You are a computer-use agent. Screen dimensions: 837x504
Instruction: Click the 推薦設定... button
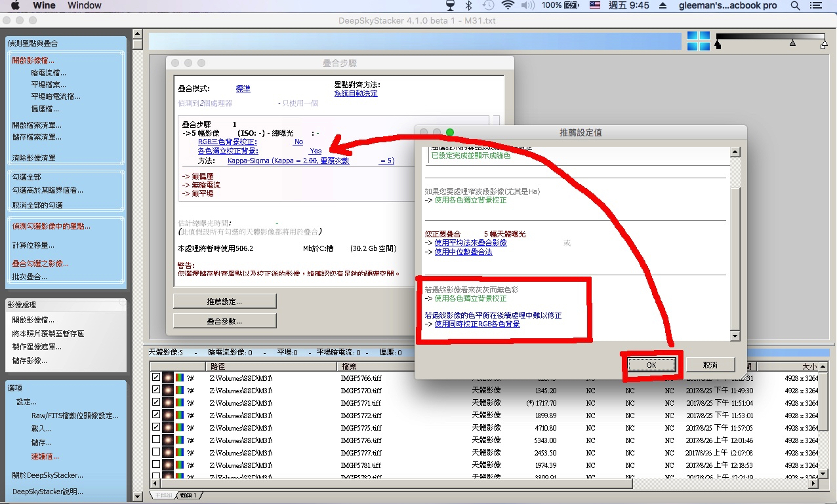pyautogui.click(x=224, y=301)
